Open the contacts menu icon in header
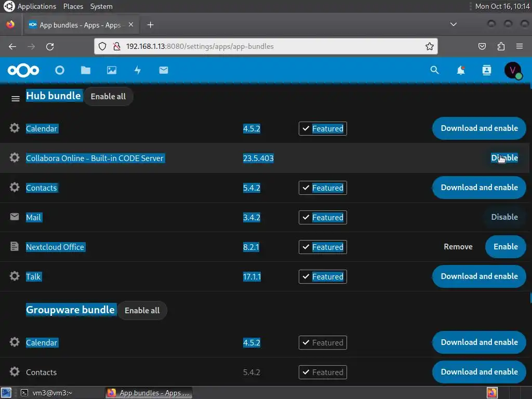 coord(486,70)
